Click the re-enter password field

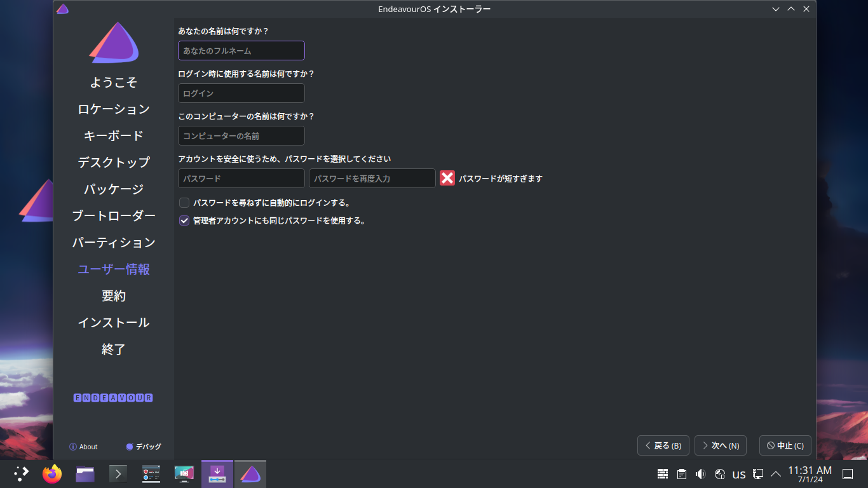click(x=372, y=179)
